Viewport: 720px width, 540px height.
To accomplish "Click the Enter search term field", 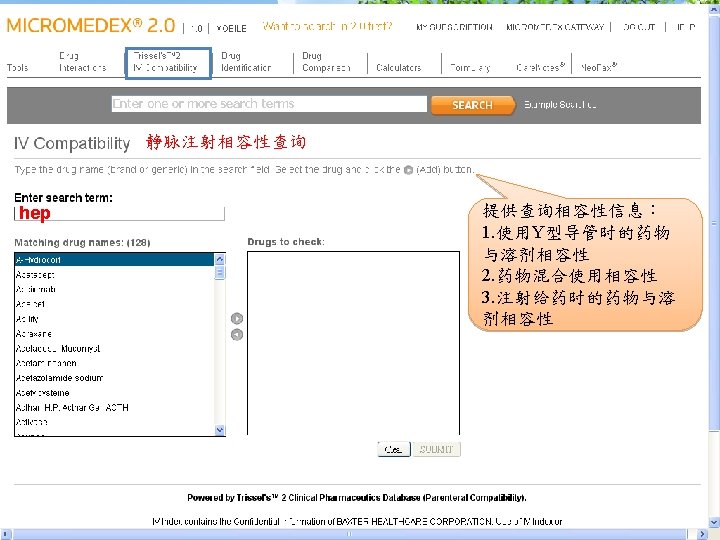I will 119,214.
